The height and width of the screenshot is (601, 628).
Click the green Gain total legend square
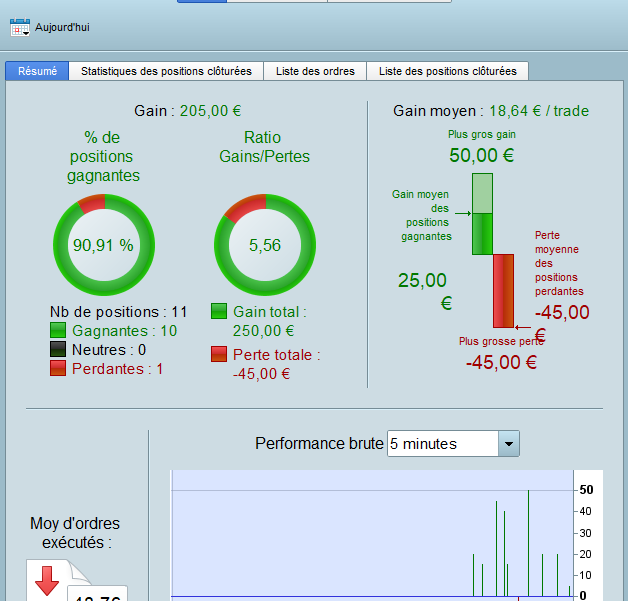tap(219, 311)
